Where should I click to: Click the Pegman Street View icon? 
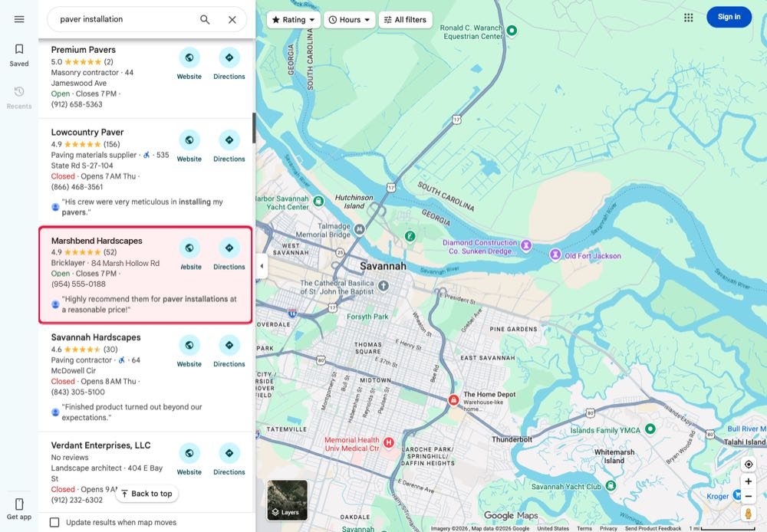pos(749,514)
